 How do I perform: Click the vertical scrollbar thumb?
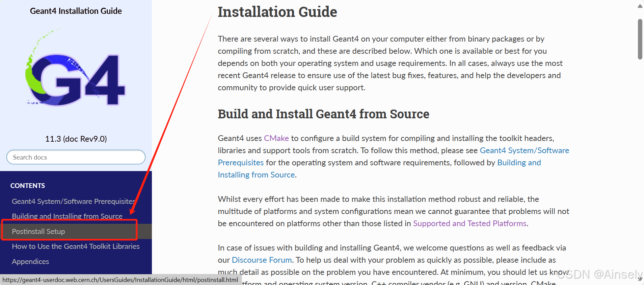[x=640, y=39]
